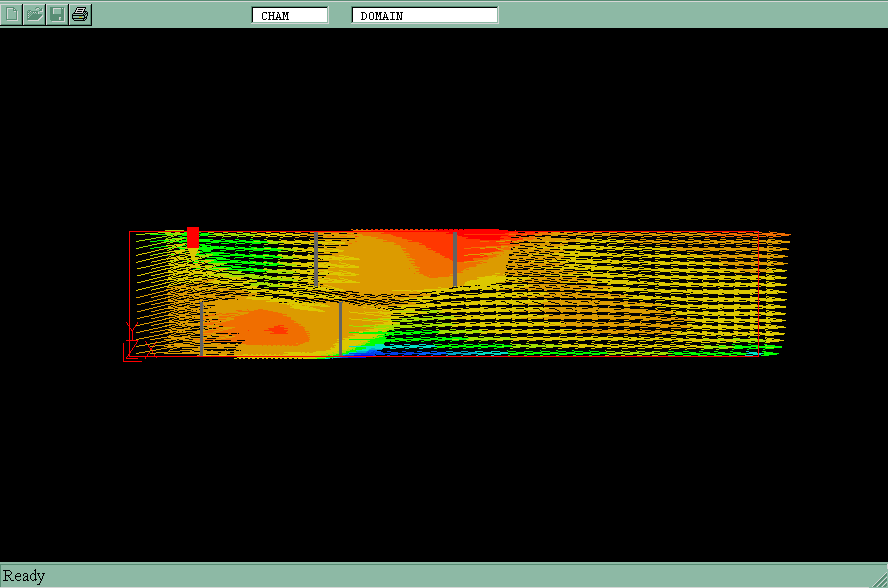Select the upper-right gray baffle plate
Image resolution: width=888 pixels, height=588 pixels.
(455, 258)
